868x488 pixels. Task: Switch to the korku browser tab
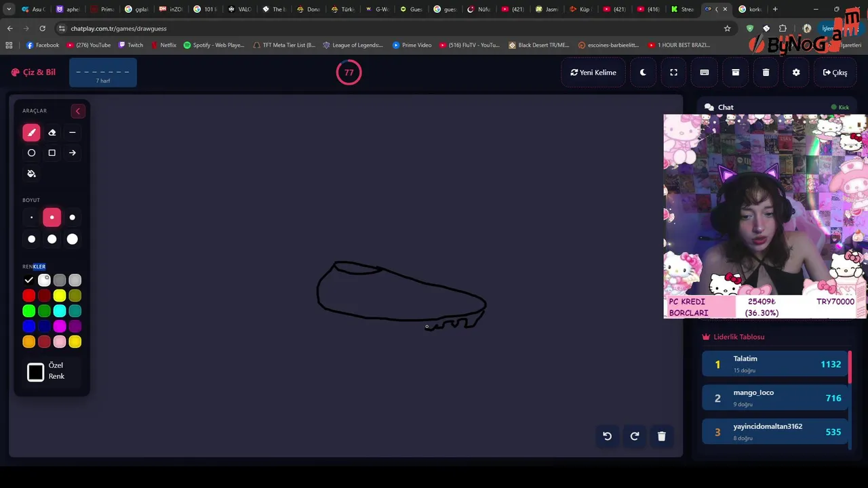[750, 9]
